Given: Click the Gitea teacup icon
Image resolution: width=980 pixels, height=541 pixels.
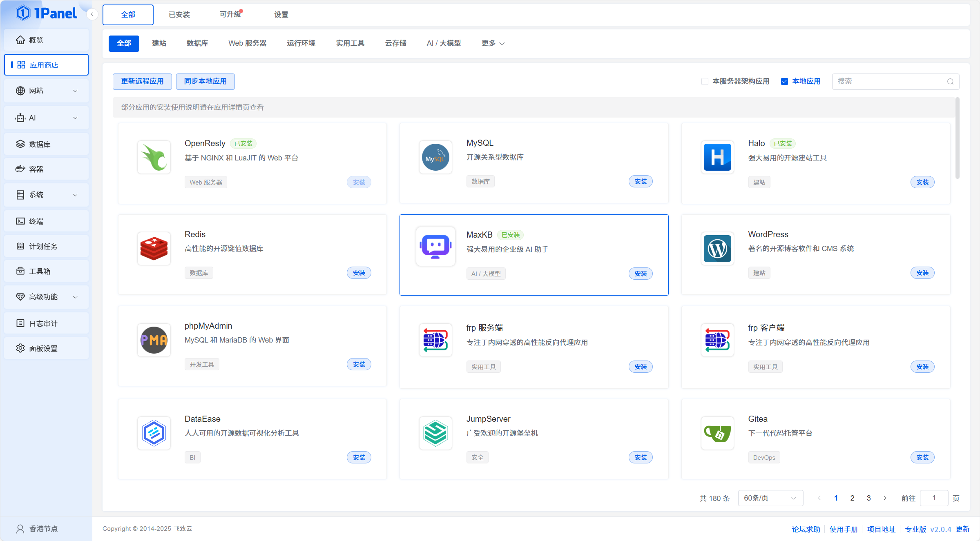Looking at the screenshot, I should pyautogui.click(x=717, y=433).
